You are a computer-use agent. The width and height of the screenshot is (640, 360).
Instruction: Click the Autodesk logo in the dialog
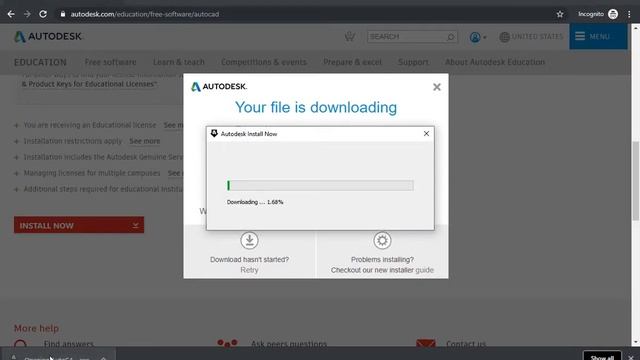point(219,87)
